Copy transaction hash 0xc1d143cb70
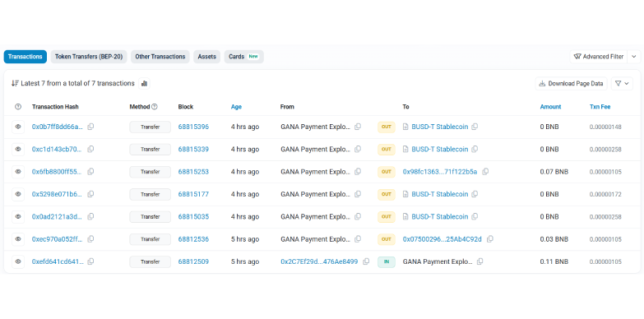The image size is (644, 319). point(90,150)
